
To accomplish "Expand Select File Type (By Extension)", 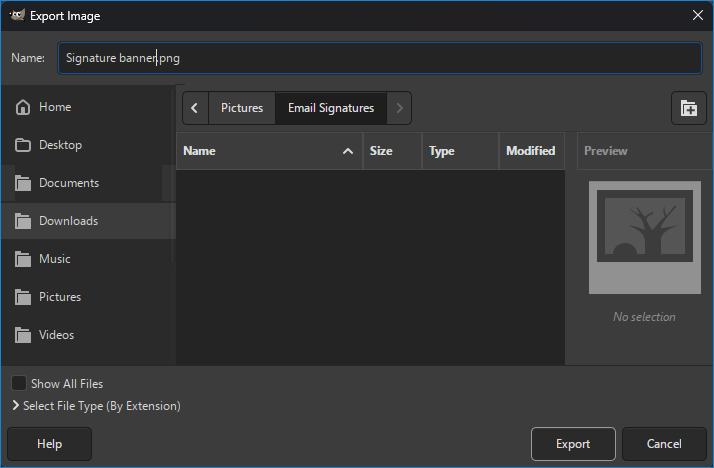I will tap(97, 406).
